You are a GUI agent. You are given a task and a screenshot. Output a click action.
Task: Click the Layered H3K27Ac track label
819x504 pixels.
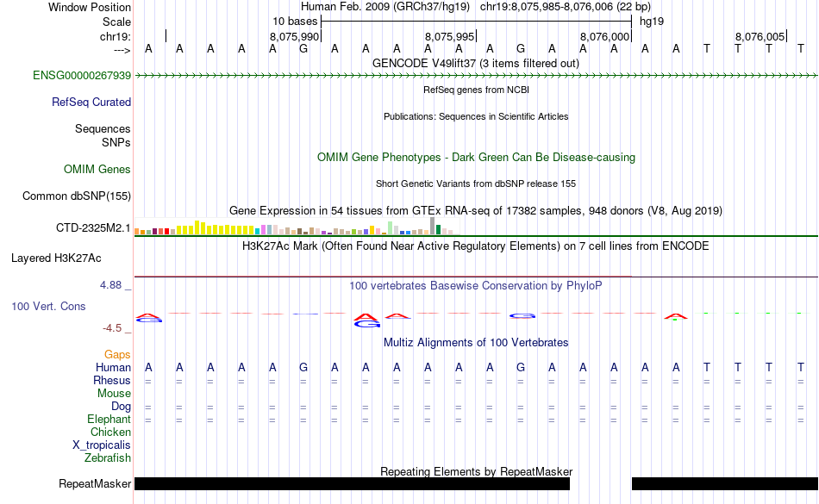56,258
